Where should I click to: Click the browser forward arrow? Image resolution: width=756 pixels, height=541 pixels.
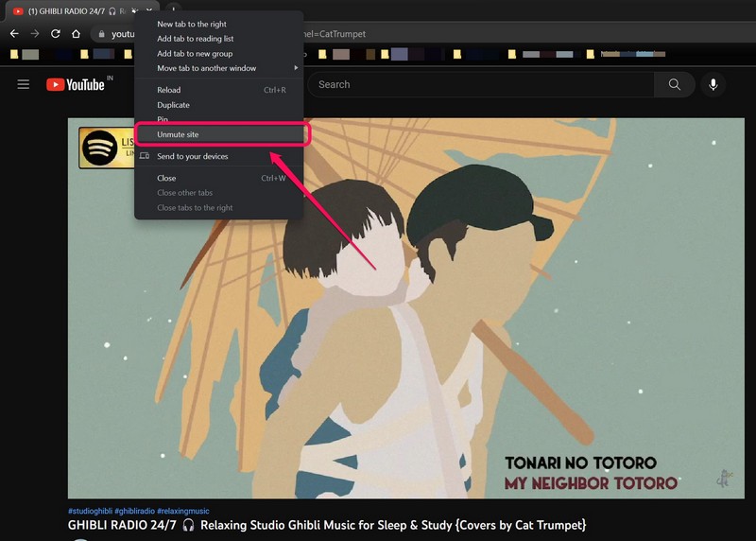35,34
